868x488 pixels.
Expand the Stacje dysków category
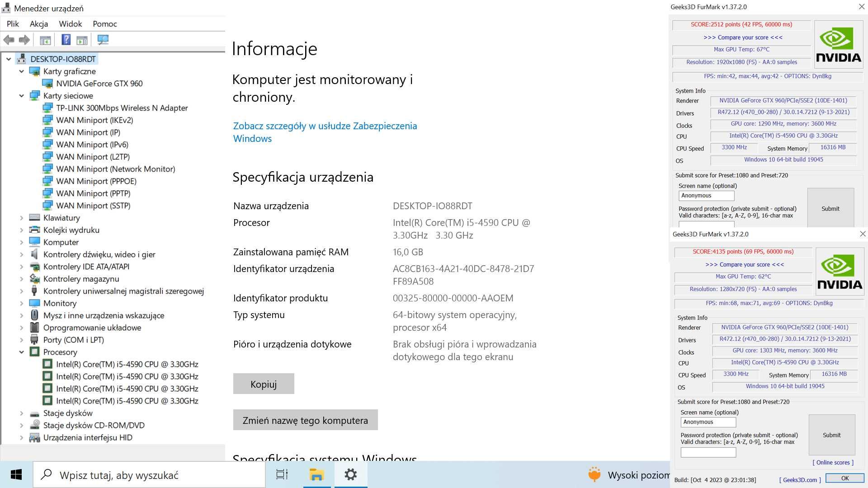[x=21, y=413]
